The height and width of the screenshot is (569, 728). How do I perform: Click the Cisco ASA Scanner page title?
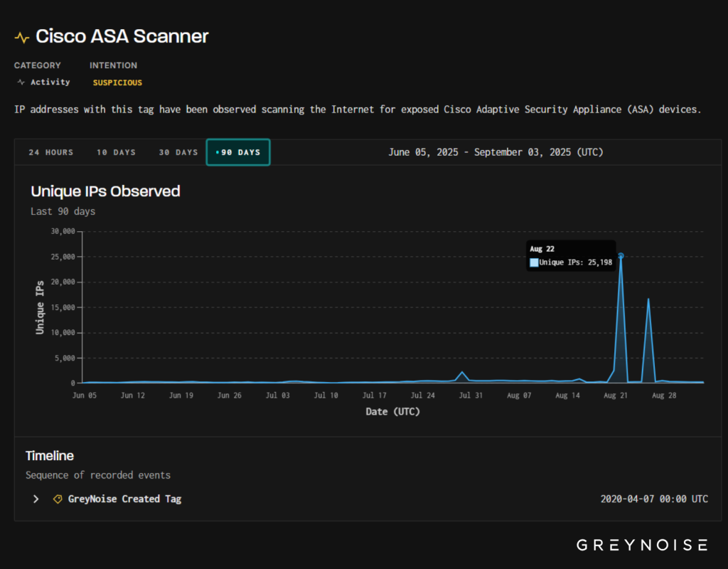122,36
